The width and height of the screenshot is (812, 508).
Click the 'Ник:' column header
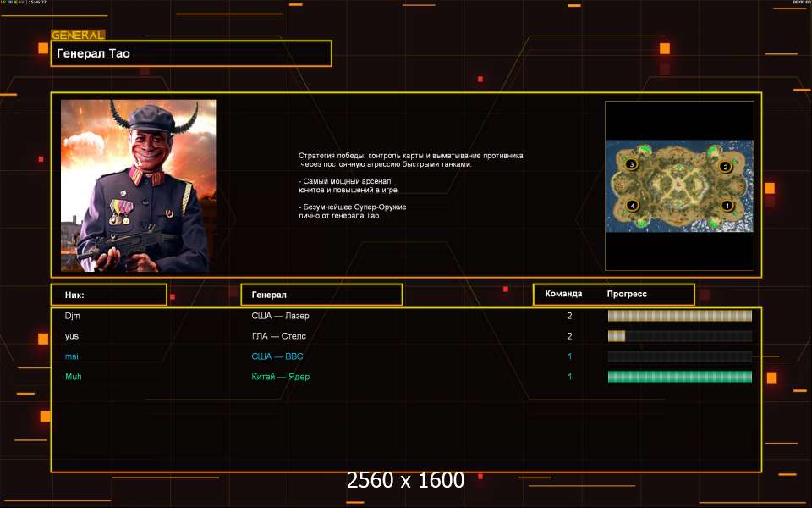pos(109,295)
